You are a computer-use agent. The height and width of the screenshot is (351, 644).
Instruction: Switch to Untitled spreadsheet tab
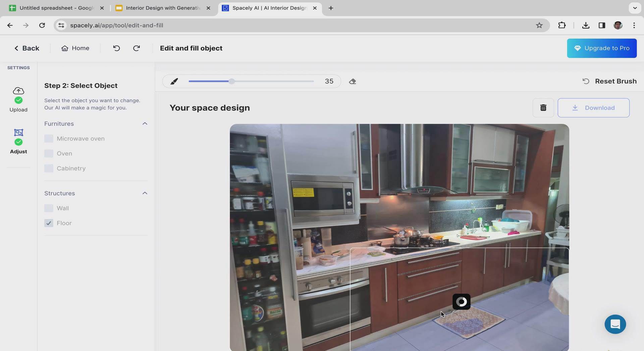pyautogui.click(x=56, y=8)
